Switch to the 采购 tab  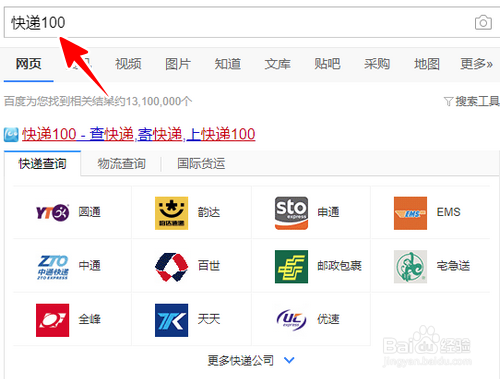pyautogui.click(x=377, y=64)
